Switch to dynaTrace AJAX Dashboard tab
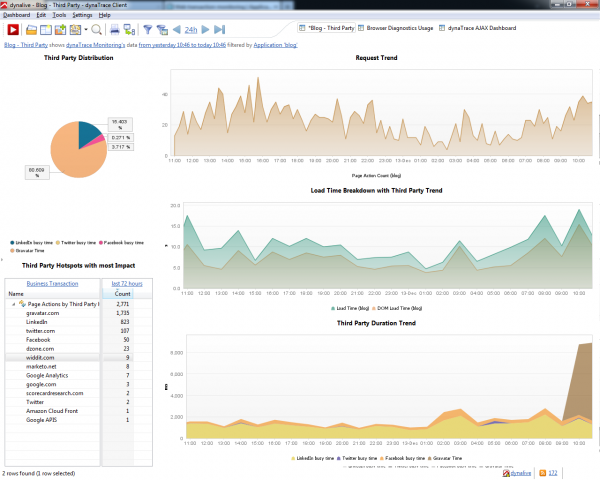The height and width of the screenshot is (480, 600). click(x=478, y=28)
